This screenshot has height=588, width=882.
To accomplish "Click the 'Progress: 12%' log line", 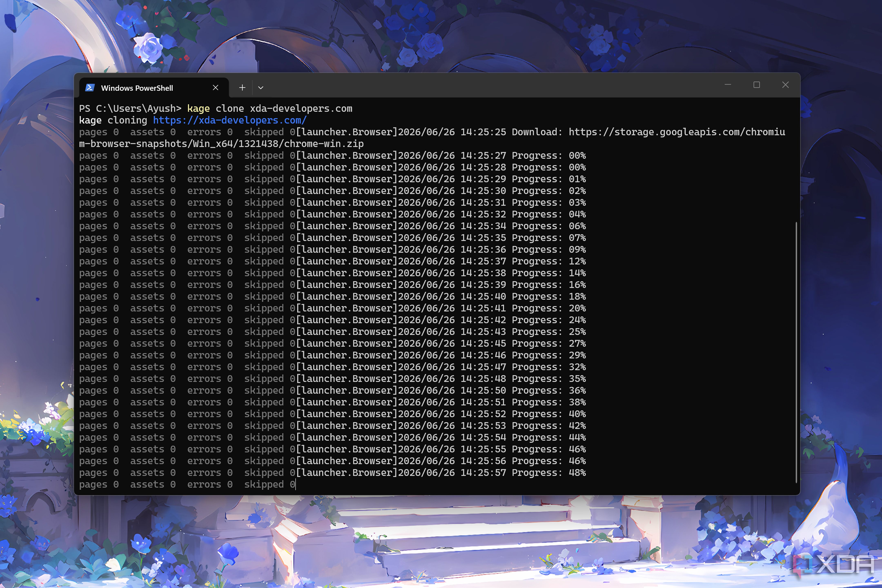I will click(x=332, y=261).
